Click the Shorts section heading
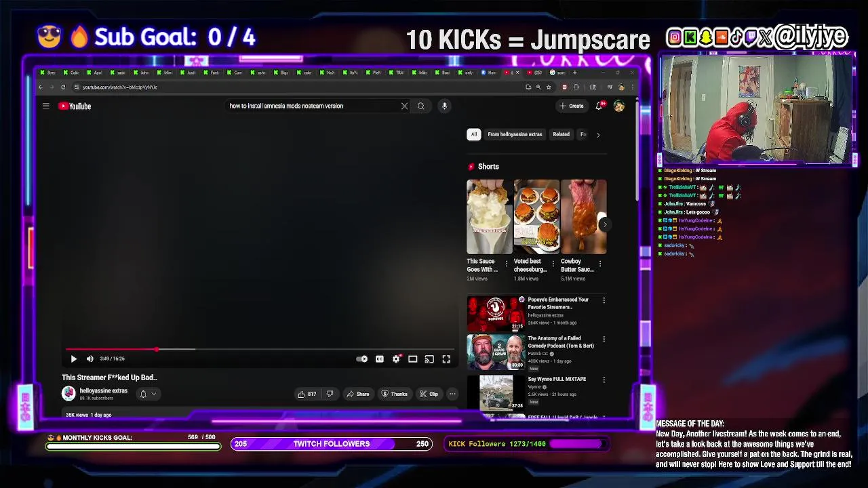 click(x=488, y=167)
